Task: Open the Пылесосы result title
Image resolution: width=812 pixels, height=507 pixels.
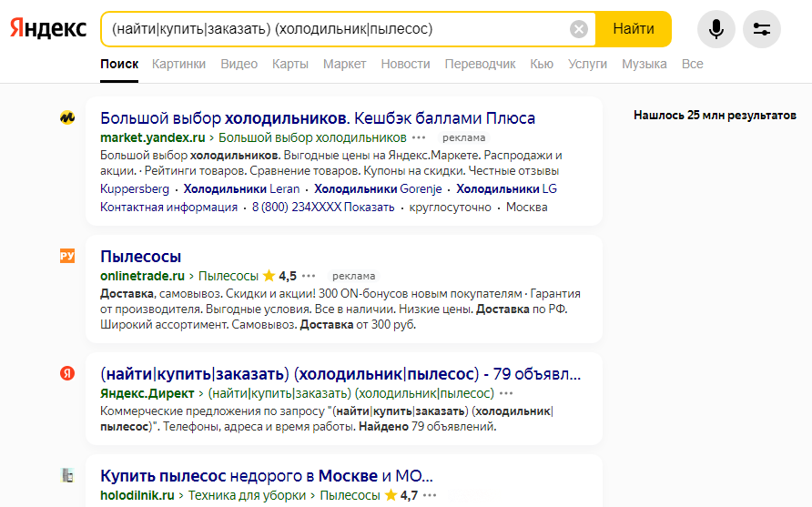Action: [x=141, y=257]
